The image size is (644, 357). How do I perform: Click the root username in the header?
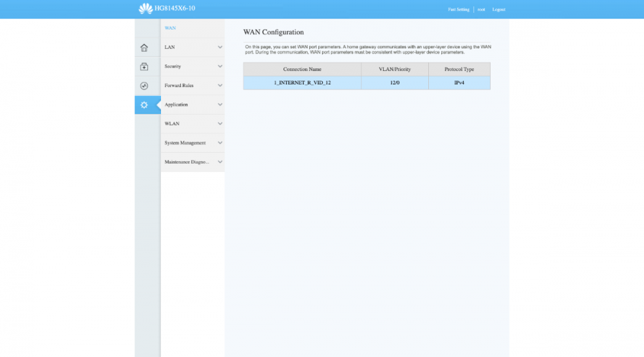click(481, 10)
